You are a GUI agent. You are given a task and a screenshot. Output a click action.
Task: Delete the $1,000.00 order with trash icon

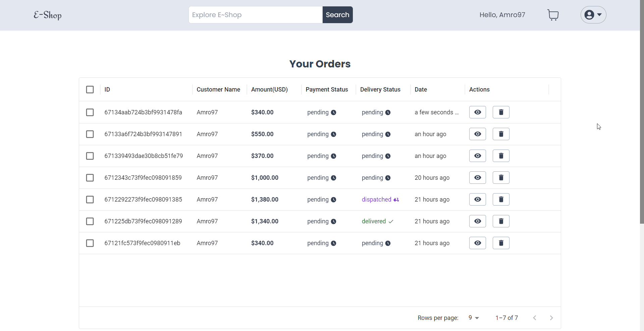pyautogui.click(x=501, y=178)
